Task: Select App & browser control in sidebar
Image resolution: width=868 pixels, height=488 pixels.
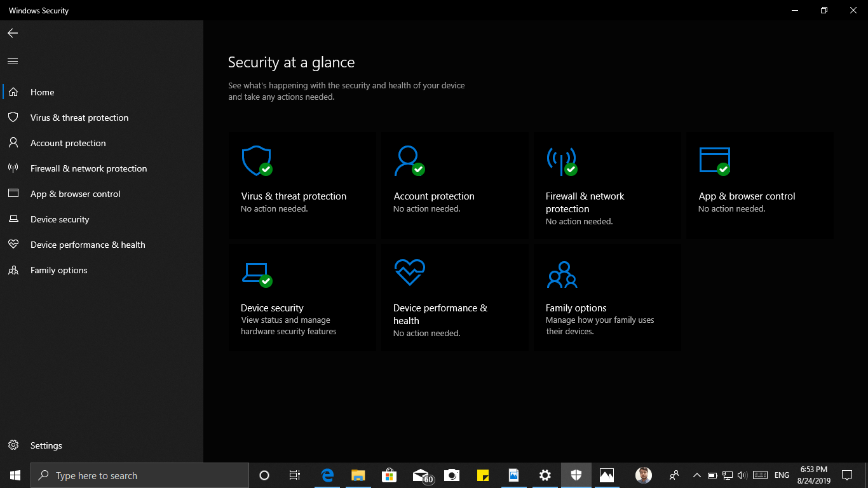Action: [x=76, y=194]
